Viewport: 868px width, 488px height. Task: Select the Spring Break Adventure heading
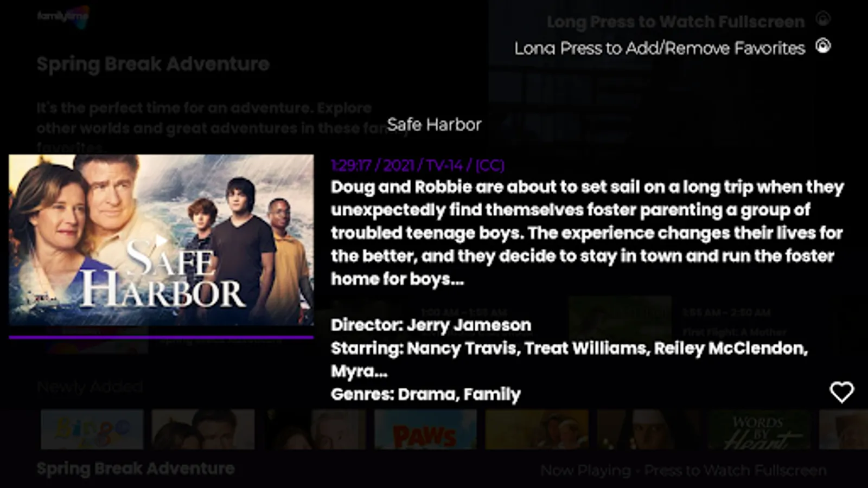153,64
